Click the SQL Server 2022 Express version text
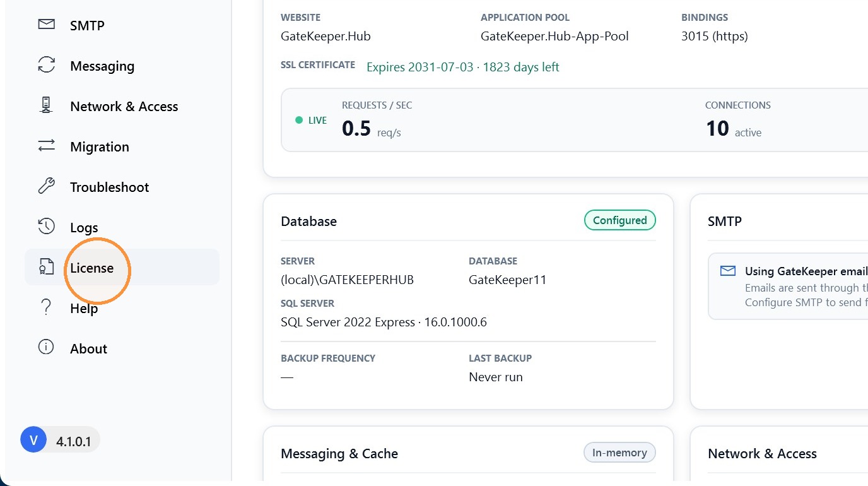Image resolution: width=868 pixels, height=486 pixels. coord(384,322)
